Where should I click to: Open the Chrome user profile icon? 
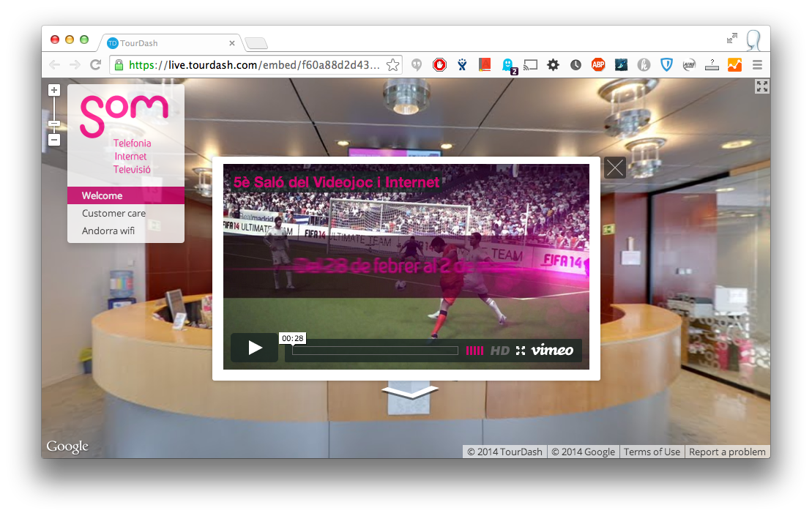pos(753,40)
